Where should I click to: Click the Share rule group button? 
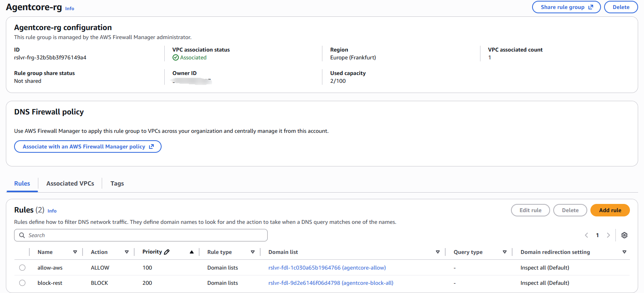566,7
